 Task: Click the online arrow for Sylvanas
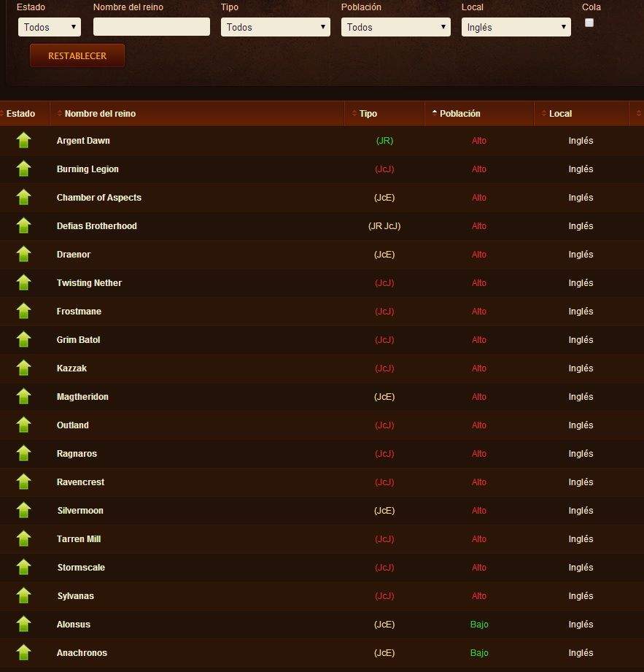[x=23, y=595]
